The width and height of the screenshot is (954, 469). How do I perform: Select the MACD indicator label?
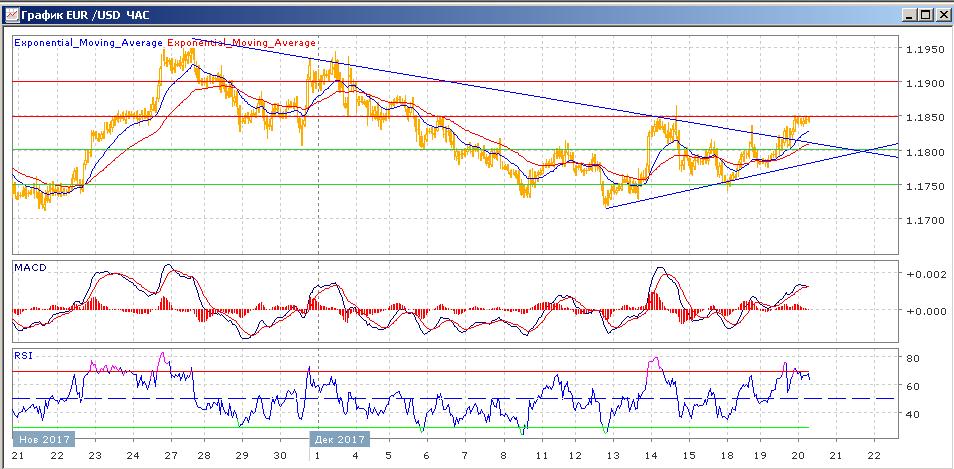[x=29, y=267]
